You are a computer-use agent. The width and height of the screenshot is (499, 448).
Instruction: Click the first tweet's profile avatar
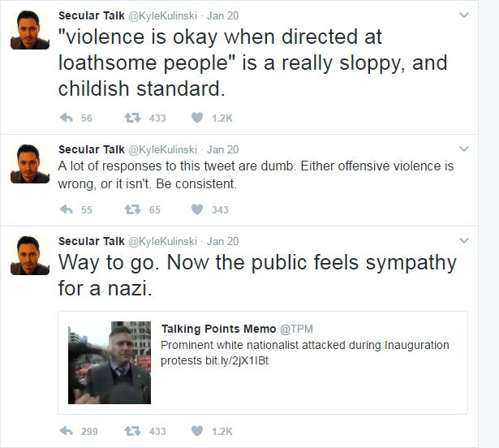pyautogui.click(x=30, y=30)
